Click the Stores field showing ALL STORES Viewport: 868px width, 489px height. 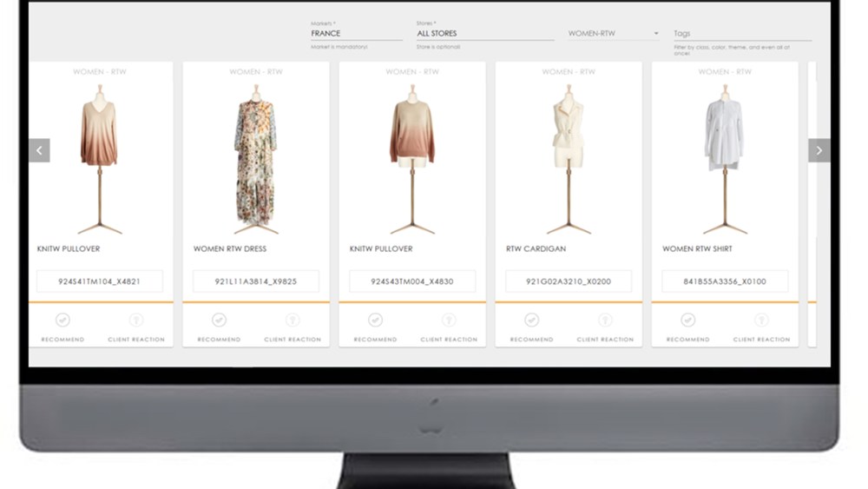pos(485,34)
